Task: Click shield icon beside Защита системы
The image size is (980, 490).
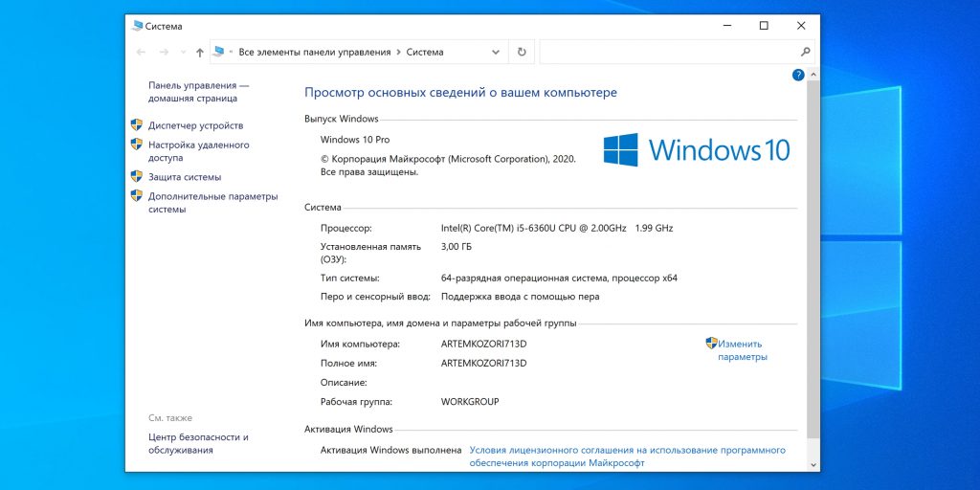Action: [136, 177]
